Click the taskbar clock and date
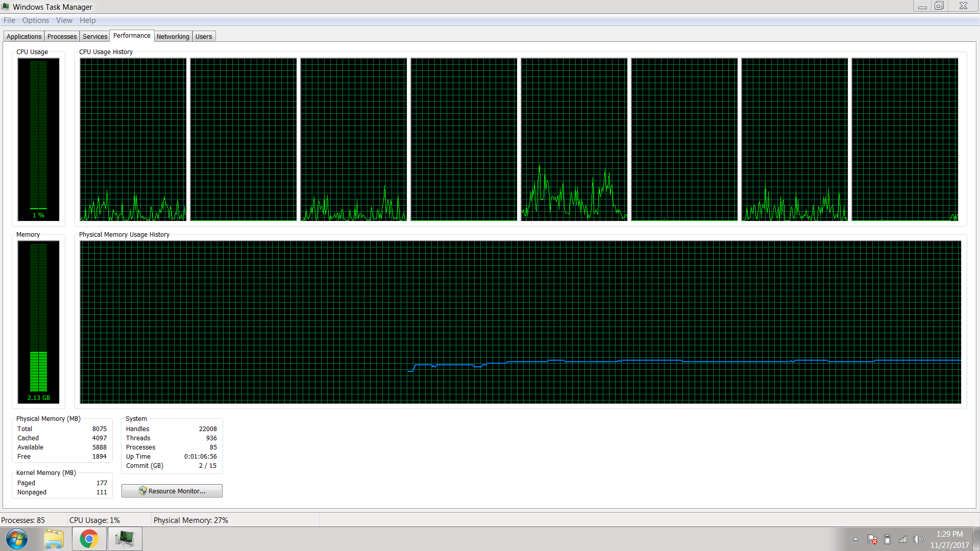Viewport: 980px width, 551px height. coord(949,539)
